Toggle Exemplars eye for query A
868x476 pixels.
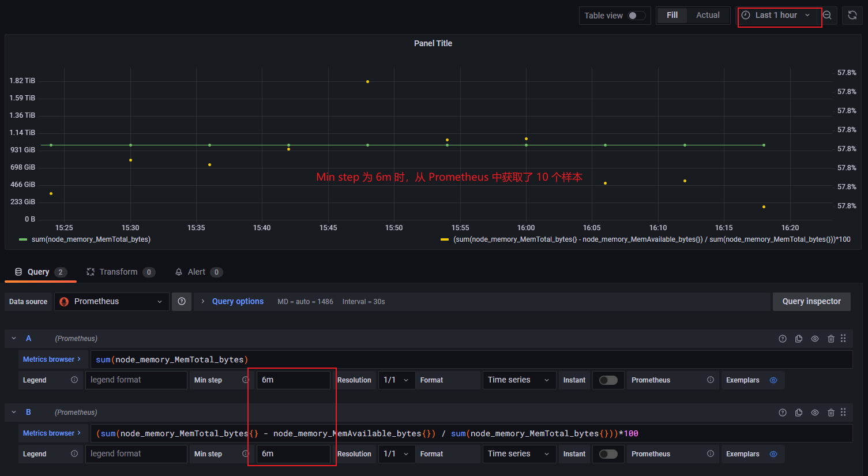tap(773, 380)
